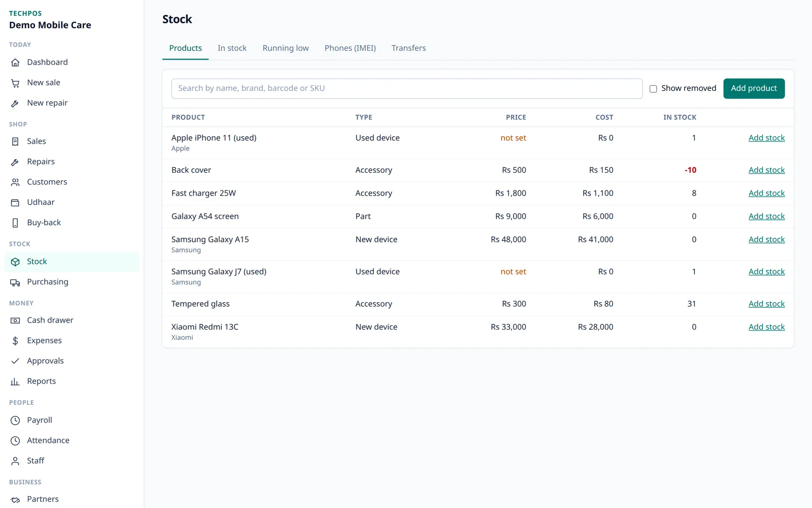This screenshot has width=812, height=508.
Task: Add stock for Apple iPhone 11 (used)
Action: point(766,138)
